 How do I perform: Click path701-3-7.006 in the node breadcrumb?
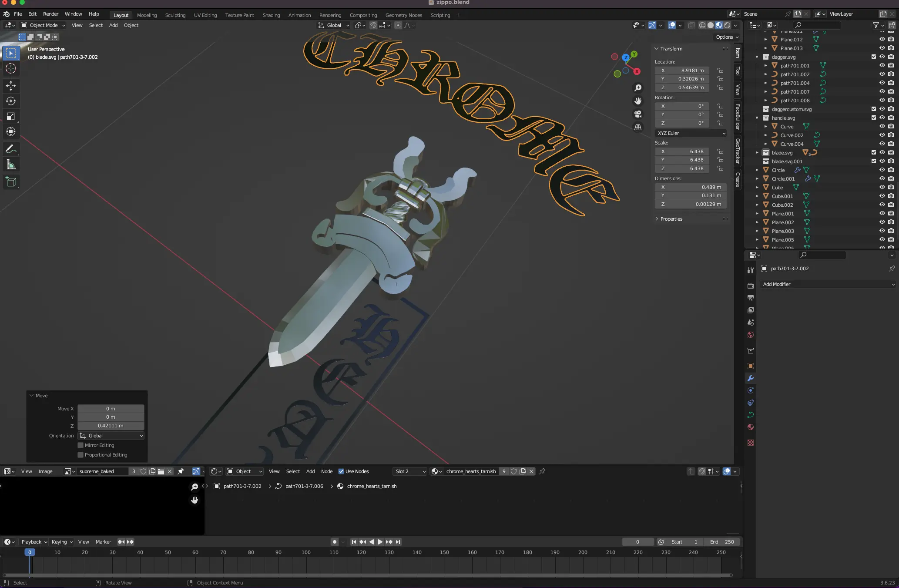tap(304, 486)
